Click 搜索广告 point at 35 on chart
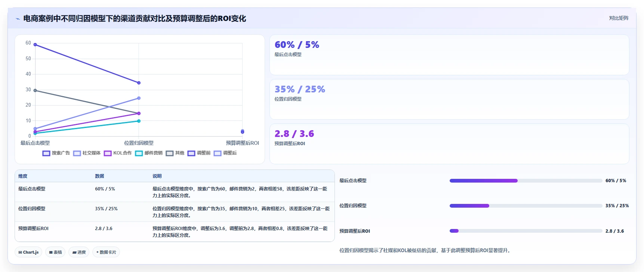The height and width of the screenshot is (272, 644). tap(139, 83)
